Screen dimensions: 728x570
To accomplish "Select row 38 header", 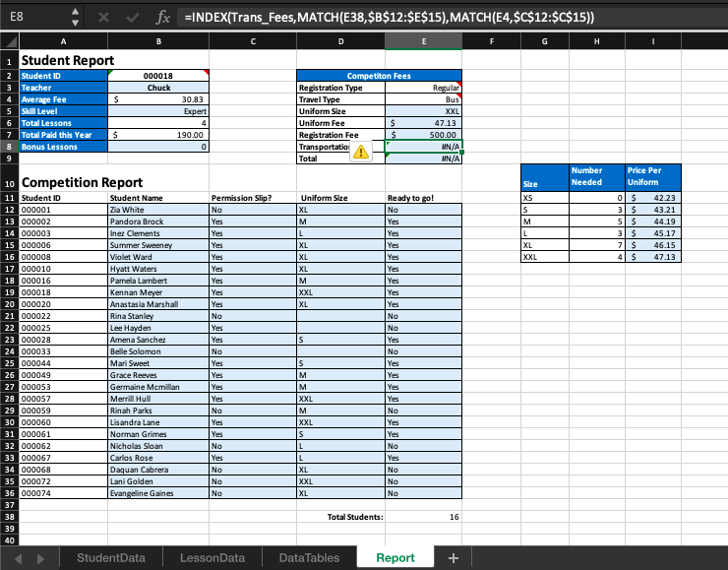I will coord(9,517).
